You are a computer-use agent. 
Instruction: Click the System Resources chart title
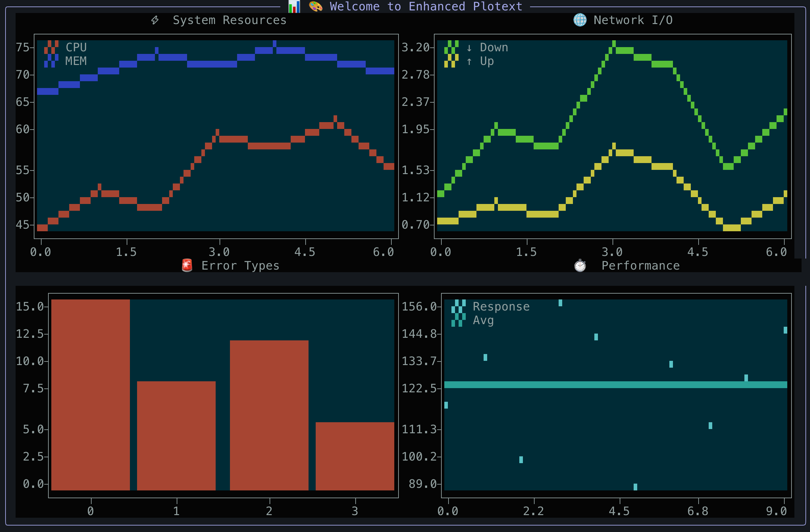(229, 20)
